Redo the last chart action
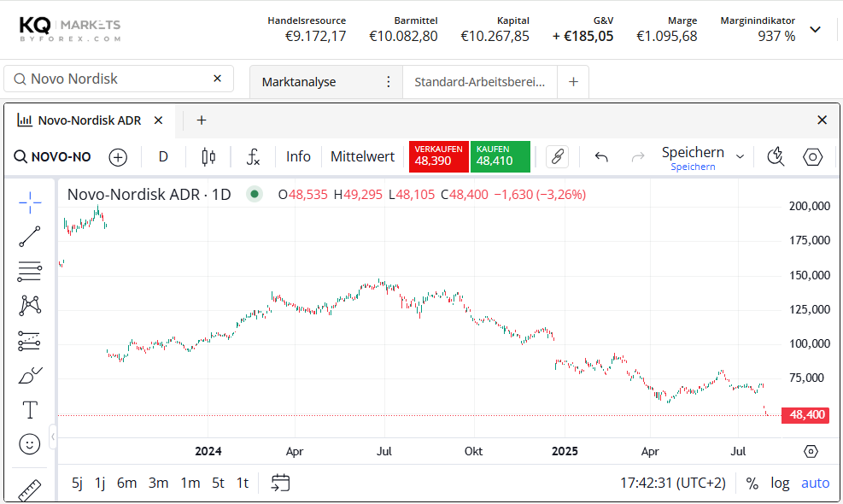 pyautogui.click(x=638, y=157)
